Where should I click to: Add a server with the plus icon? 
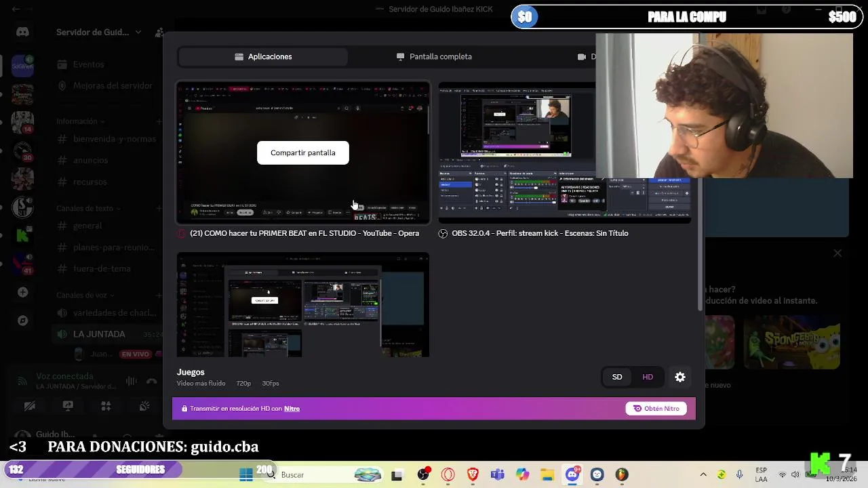(22, 292)
